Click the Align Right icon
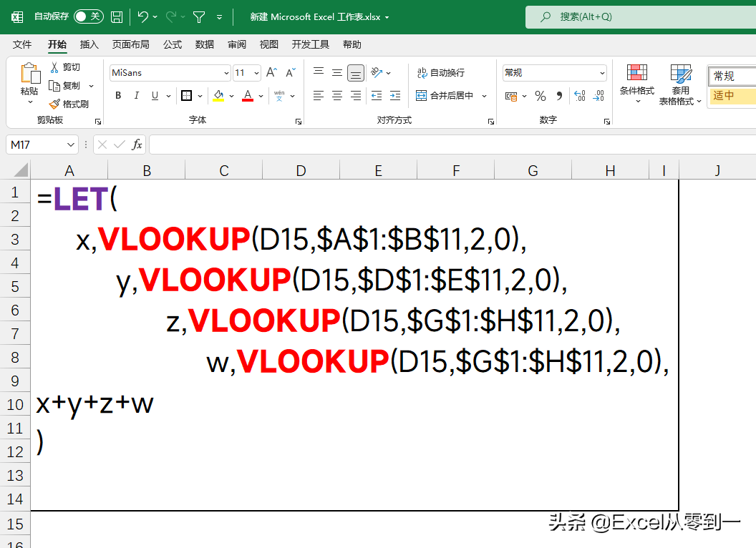756x548 pixels. 356,95
